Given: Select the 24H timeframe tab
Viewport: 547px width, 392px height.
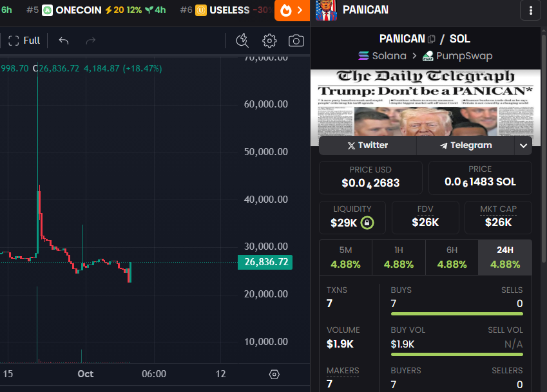Looking at the screenshot, I should pyautogui.click(x=504, y=257).
